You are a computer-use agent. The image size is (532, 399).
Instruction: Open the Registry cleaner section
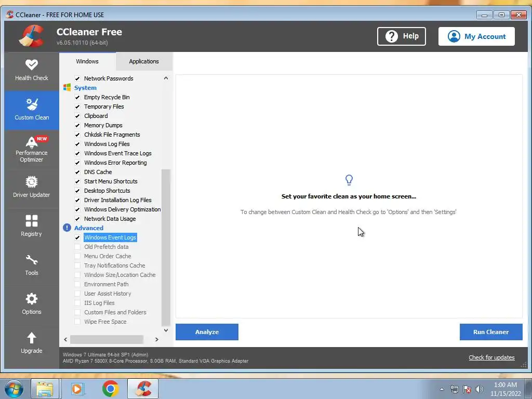tap(32, 227)
